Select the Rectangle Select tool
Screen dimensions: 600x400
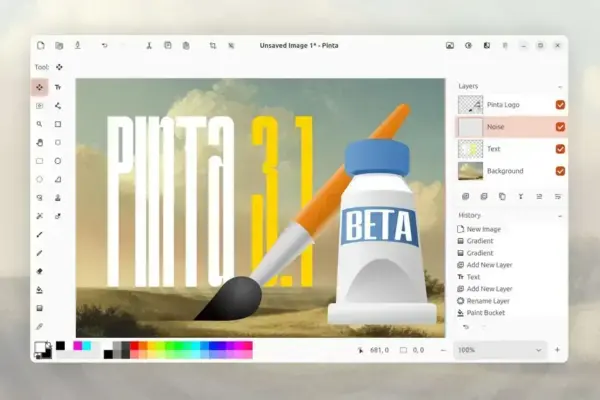tap(39, 161)
